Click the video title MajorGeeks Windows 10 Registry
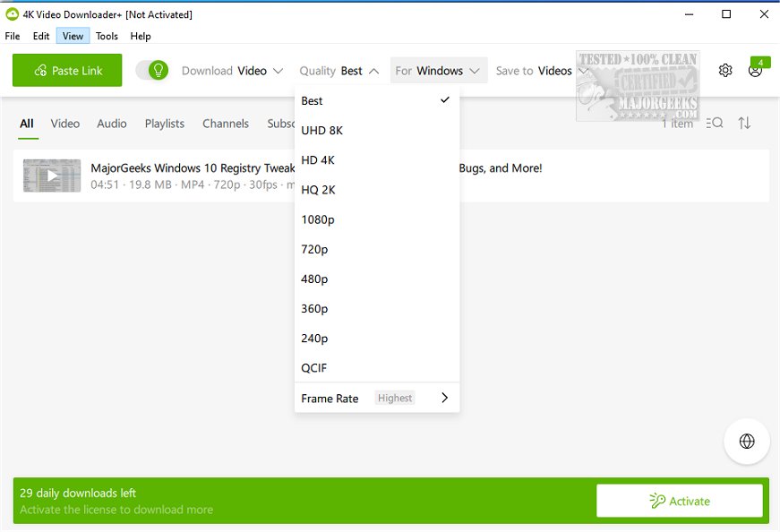The image size is (780, 532). coord(193,168)
